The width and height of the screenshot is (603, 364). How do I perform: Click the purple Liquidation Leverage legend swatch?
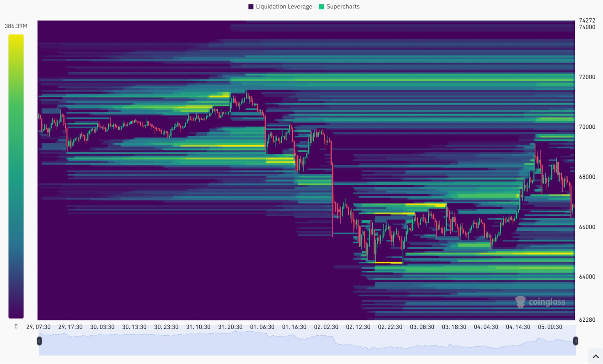pos(251,7)
